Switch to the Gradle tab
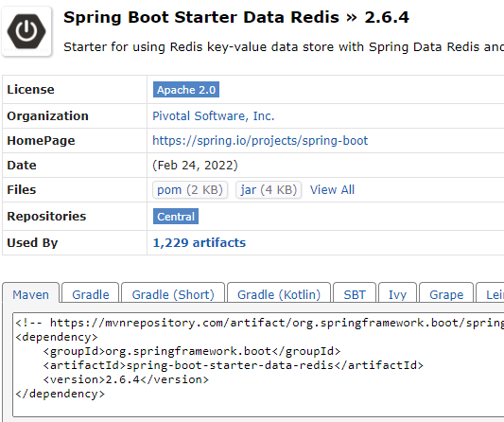This screenshot has height=422, width=504. point(91,293)
